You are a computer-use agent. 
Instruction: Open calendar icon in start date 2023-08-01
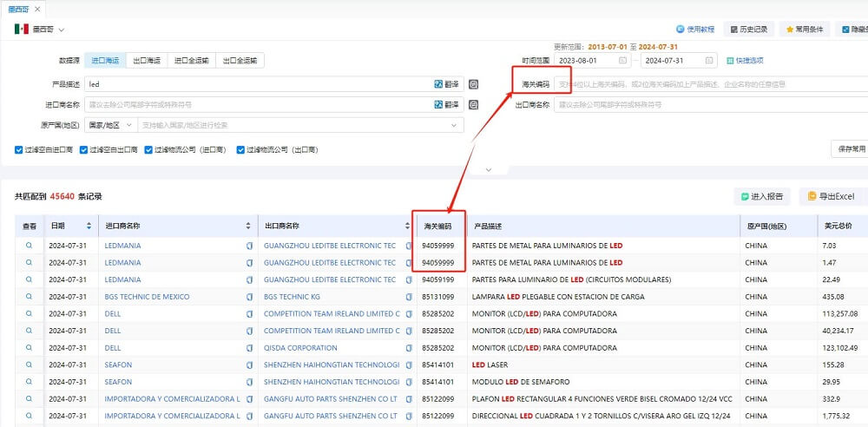pos(622,61)
